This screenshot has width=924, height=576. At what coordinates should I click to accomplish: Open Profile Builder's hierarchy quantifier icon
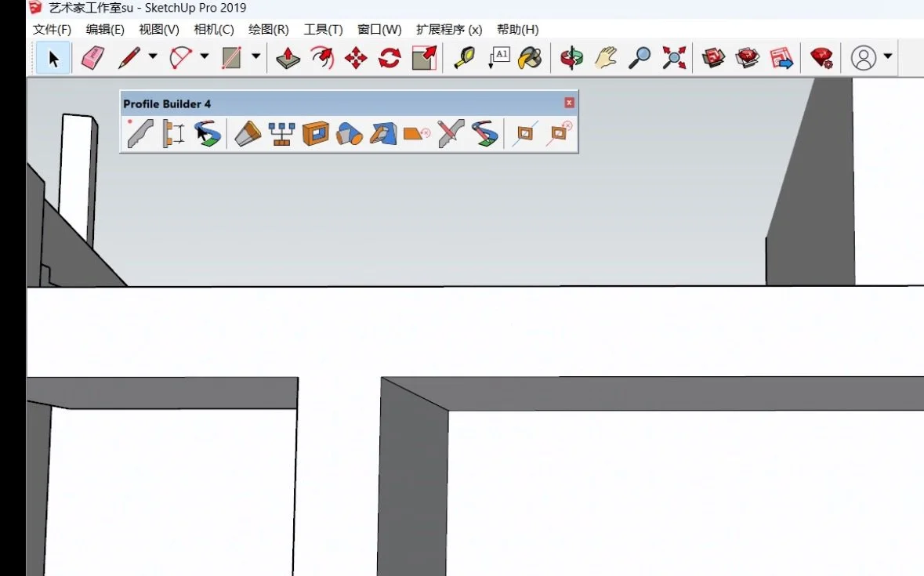click(281, 134)
